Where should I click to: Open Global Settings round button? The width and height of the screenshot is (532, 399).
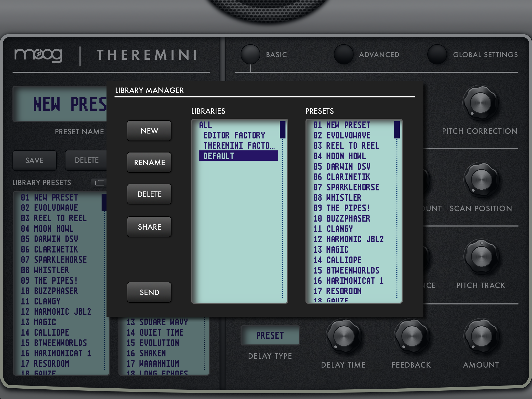437,54
